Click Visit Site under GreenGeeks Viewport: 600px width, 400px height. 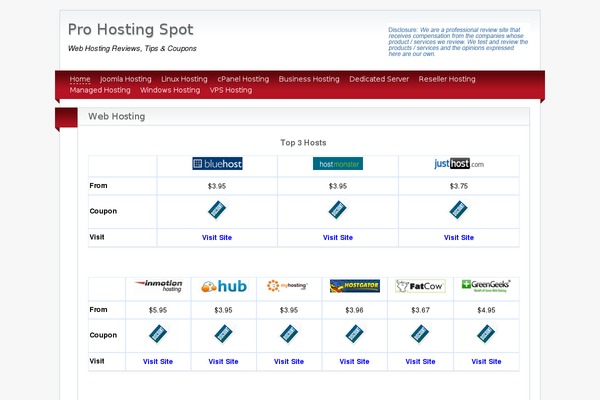(x=486, y=362)
